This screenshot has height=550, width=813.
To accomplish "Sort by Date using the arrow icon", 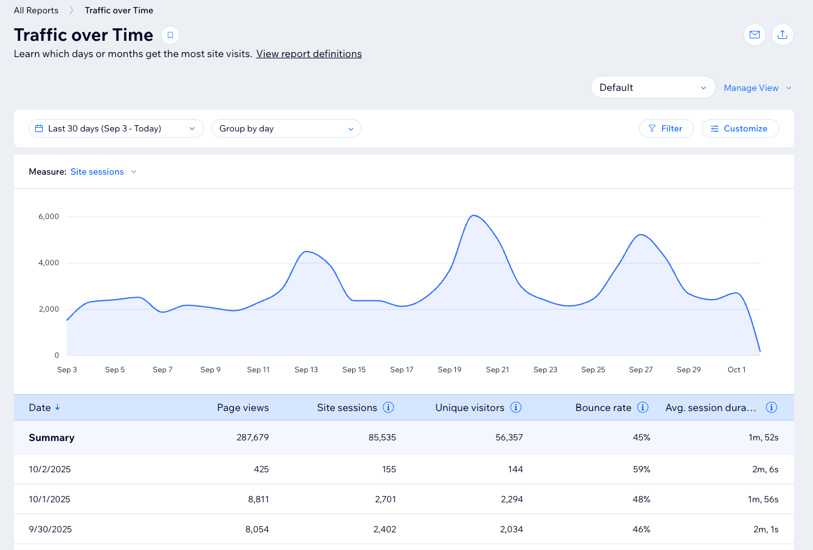I will point(58,408).
